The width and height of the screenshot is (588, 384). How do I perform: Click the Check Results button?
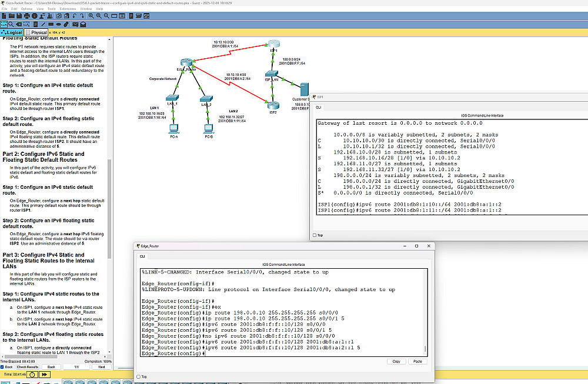[28, 367]
